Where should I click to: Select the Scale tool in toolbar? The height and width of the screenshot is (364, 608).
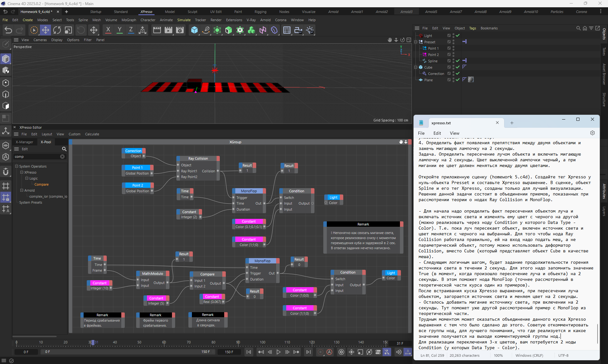tap(68, 30)
